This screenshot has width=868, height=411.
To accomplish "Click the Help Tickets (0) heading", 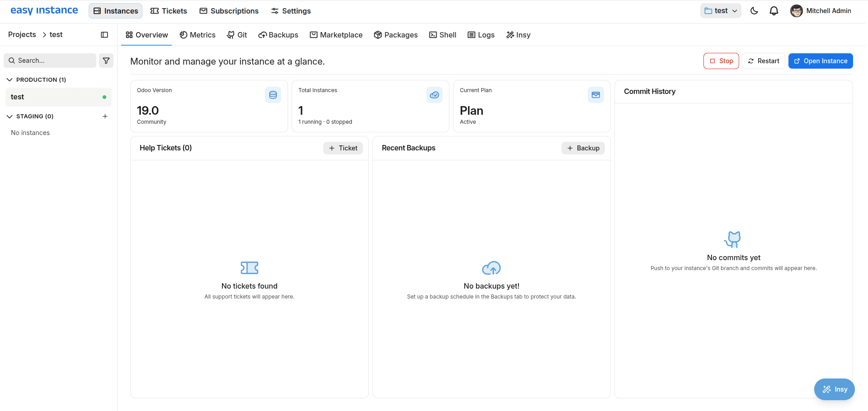I will [166, 148].
